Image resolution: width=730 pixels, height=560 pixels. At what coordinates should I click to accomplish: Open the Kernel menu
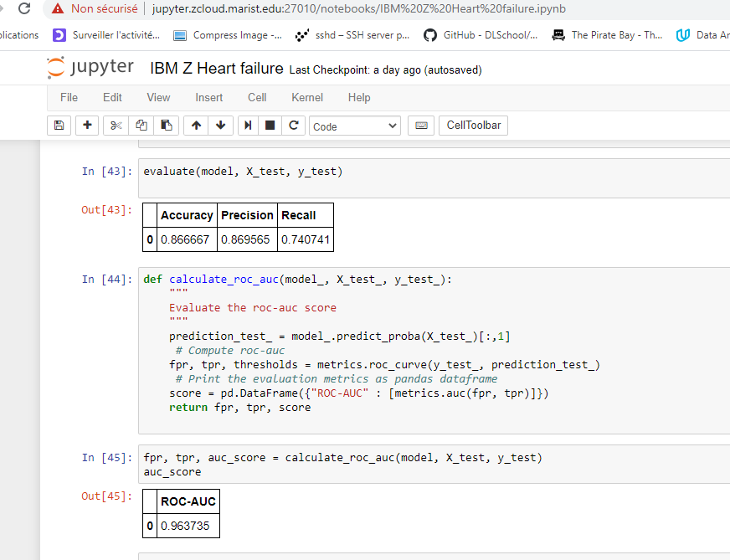[307, 97]
